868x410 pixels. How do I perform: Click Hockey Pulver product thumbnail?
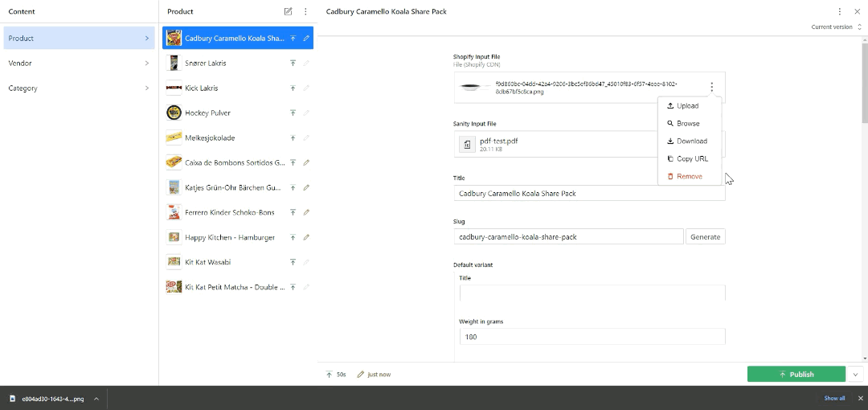click(174, 113)
